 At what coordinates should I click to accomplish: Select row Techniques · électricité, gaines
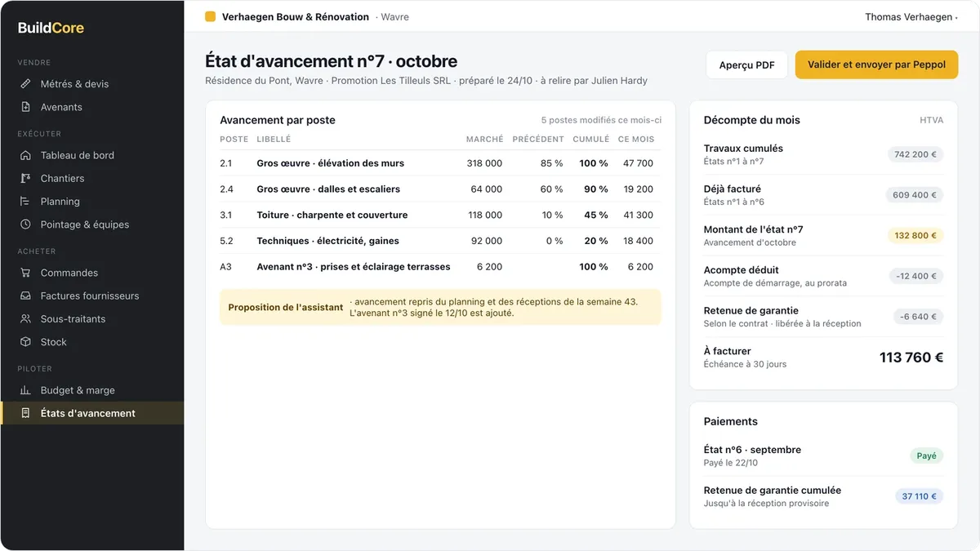[440, 241]
